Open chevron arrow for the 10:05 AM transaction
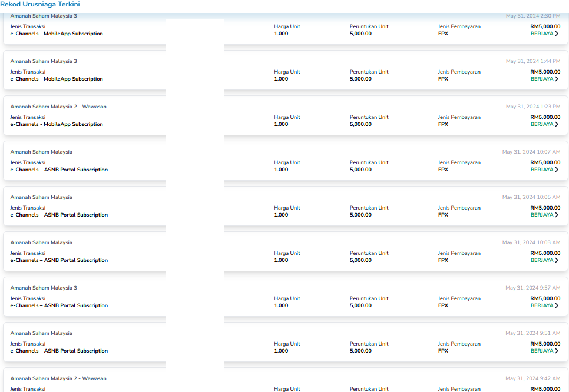 click(x=557, y=215)
